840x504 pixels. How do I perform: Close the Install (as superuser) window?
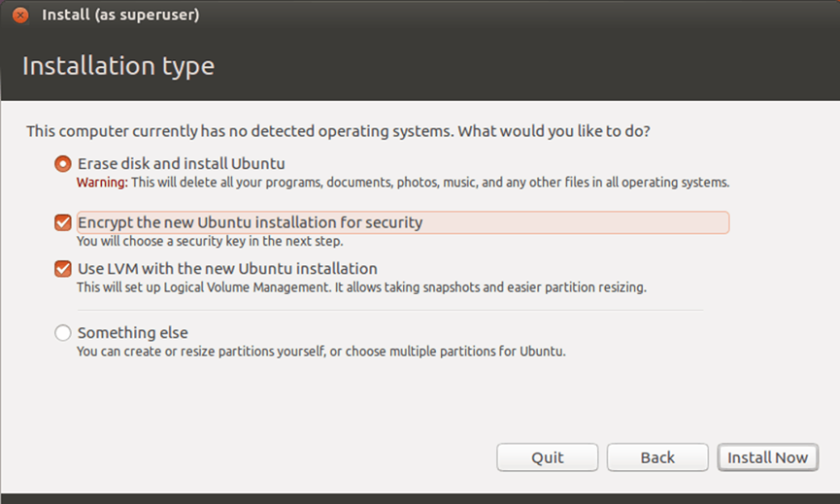point(20,15)
